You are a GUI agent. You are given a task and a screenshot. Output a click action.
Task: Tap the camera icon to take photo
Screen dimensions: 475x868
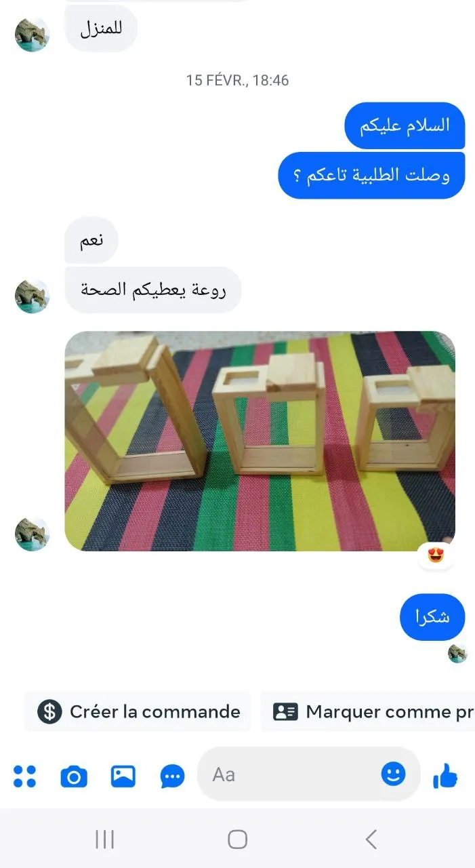pos(74,776)
